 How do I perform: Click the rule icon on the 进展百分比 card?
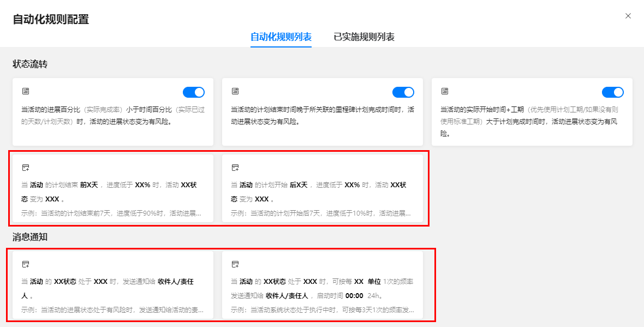[x=26, y=91]
